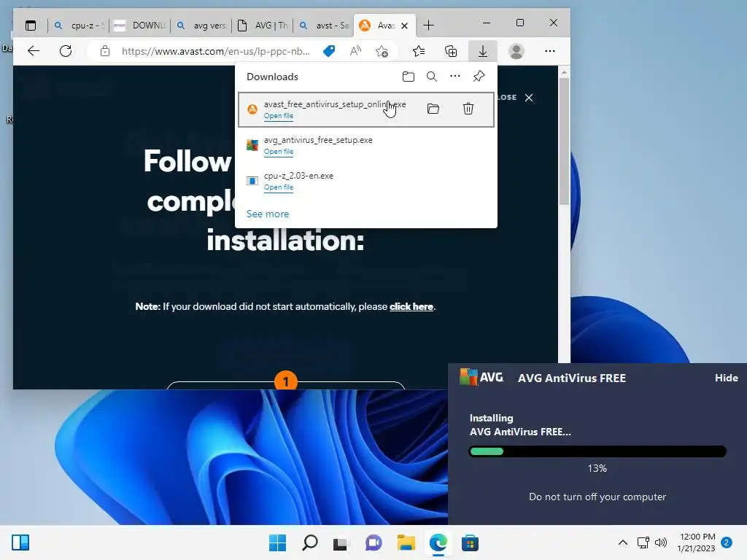Switch to the DOWNLOAD tab
Screen dimensions: 747x560
tap(141, 26)
